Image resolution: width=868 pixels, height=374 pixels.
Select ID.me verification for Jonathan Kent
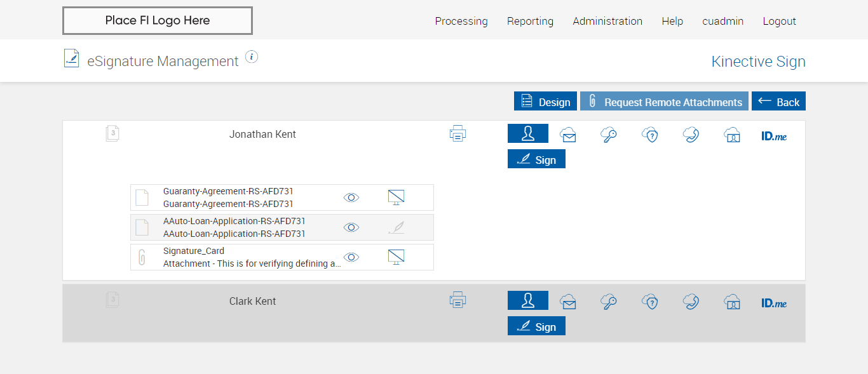click(773, 135)
